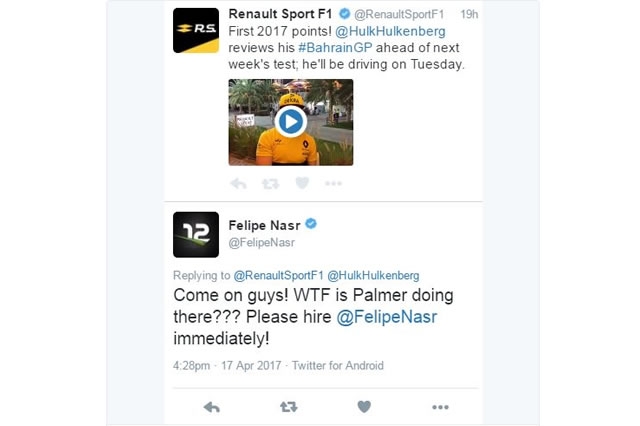Retweet the Renault Sport F1 tweet
640x426 pixels.
click(270, 184)
